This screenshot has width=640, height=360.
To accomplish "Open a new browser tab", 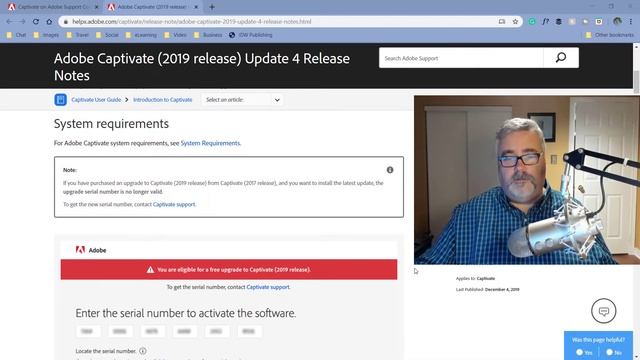I will click(211, 7).
